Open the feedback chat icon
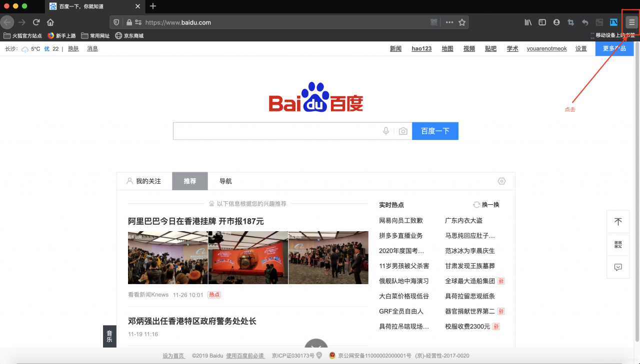This screenshot has width=640, height=364. click(x=618, y=268)
